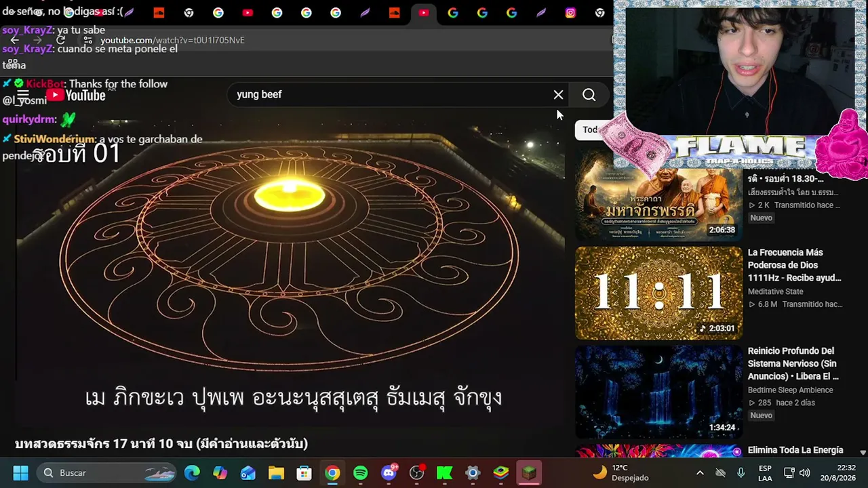The width and height of the screenshot is (868, 488).
Task: Click '285 hace 2 días' view count
Action: coord(781,403)
